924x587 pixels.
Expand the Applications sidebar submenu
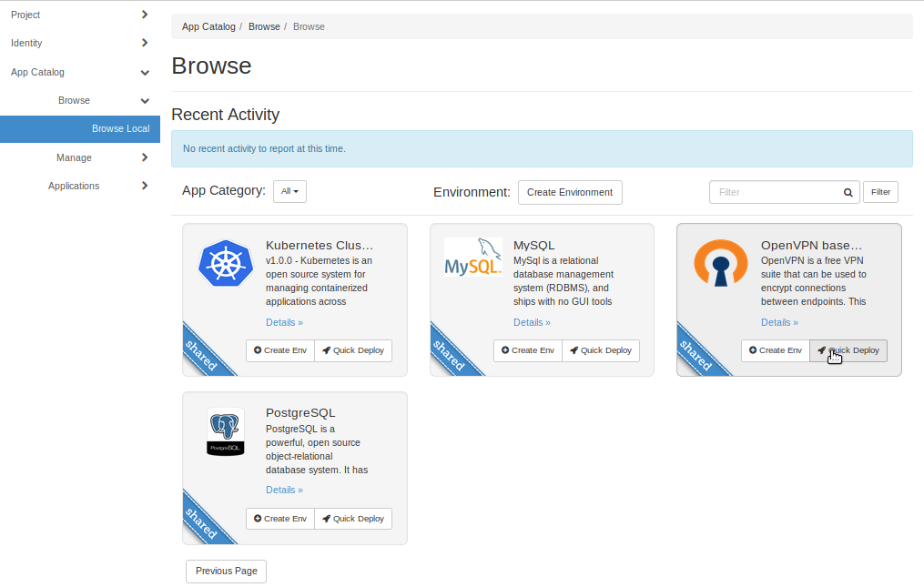(79, 186)
